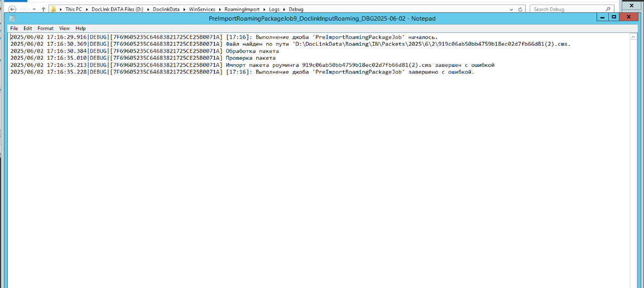Click 'DoclinkData' breadcrumb in address bar

(x=166, y=9)
